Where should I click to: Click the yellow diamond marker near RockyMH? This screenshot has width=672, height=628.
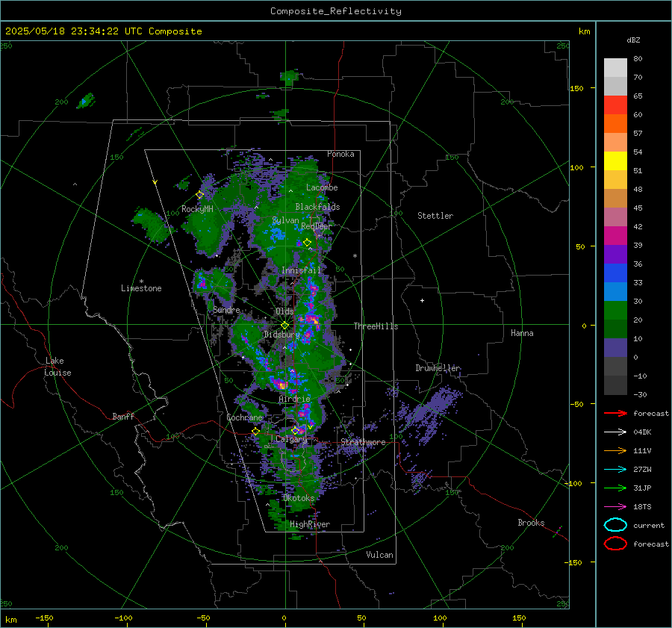[199, 195]
